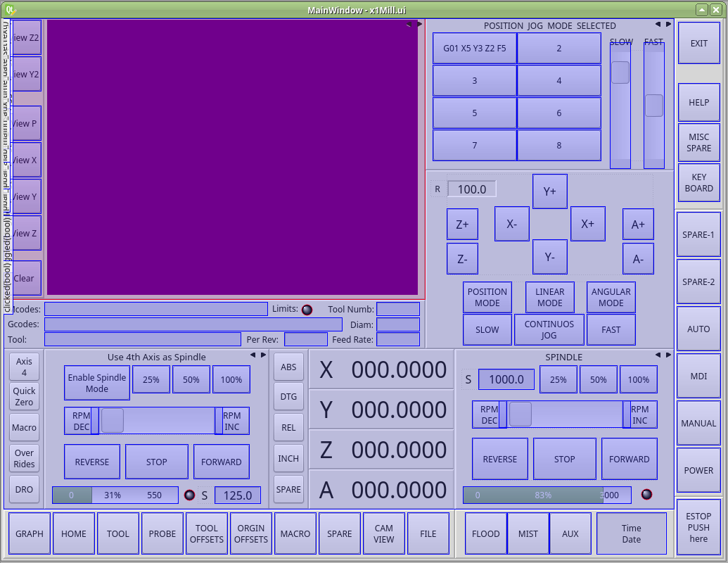Screen dimensions: 728x563
Task: Click the SPINDLE S field 1000.0
Action: coord(506,379)
